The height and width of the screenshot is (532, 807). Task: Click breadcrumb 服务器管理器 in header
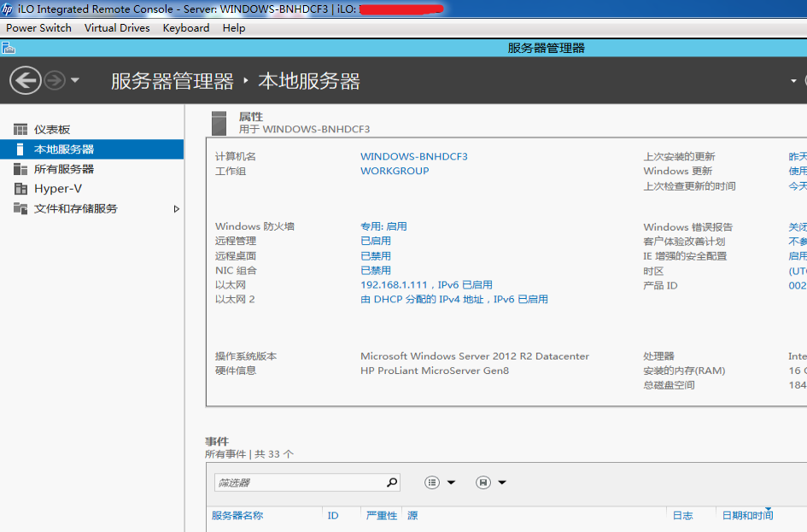pos(172,81)
